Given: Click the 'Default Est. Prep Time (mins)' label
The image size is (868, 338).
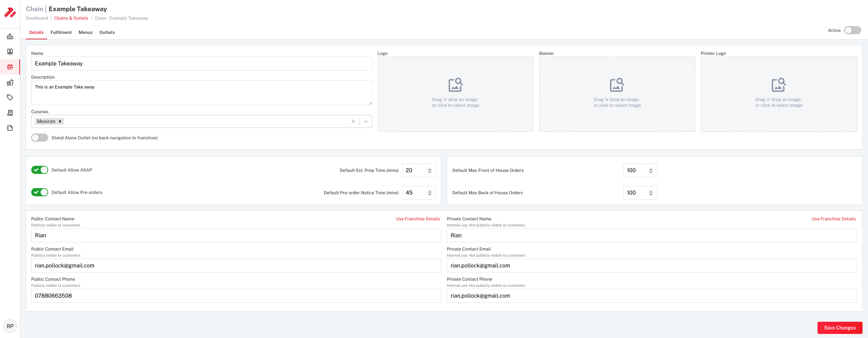Looking at the screenshot, I should coord(369,171).
